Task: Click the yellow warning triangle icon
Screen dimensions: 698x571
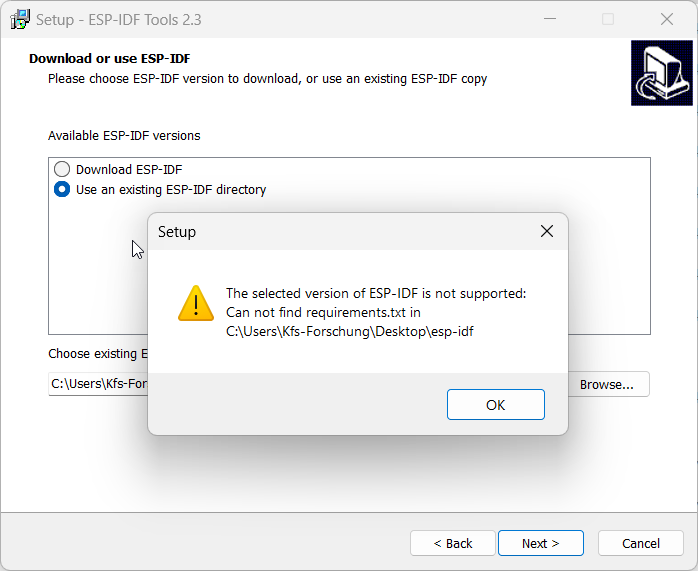Action: click(196, 302)
